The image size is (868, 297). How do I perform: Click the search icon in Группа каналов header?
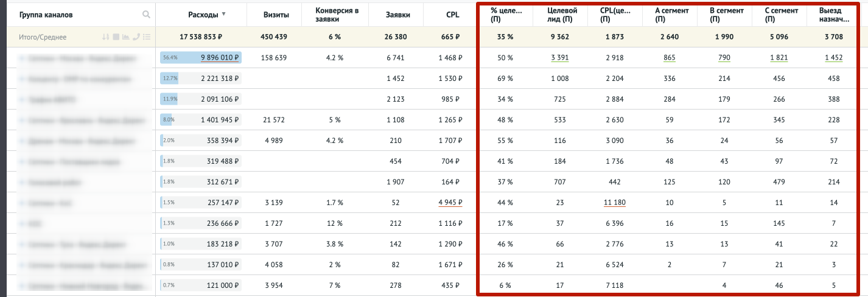(x=146, y=15)
